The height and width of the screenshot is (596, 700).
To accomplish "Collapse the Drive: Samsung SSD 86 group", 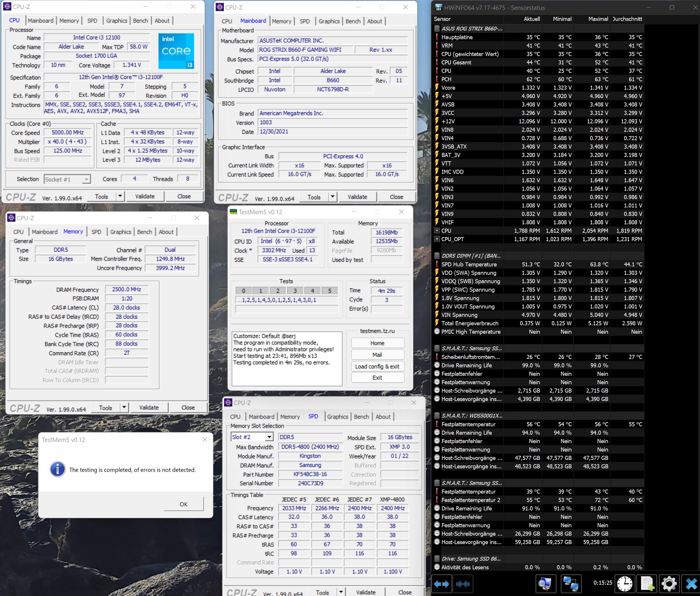I will click(437, 559).
